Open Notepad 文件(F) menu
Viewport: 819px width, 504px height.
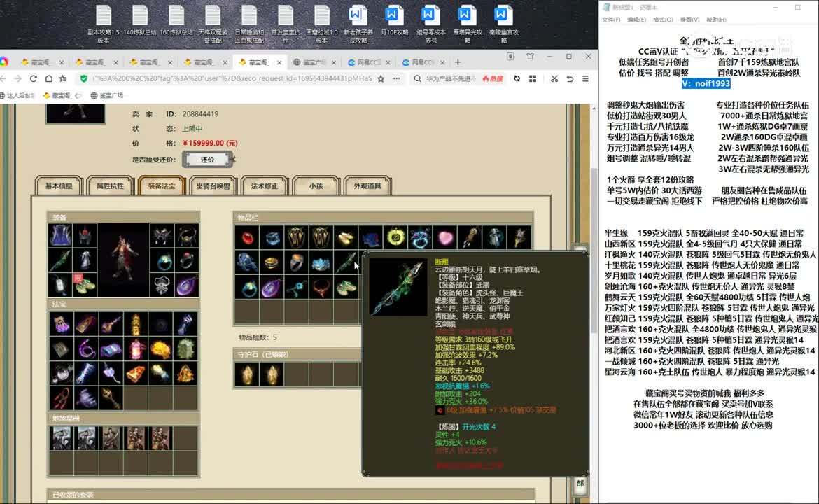(611, 20)
